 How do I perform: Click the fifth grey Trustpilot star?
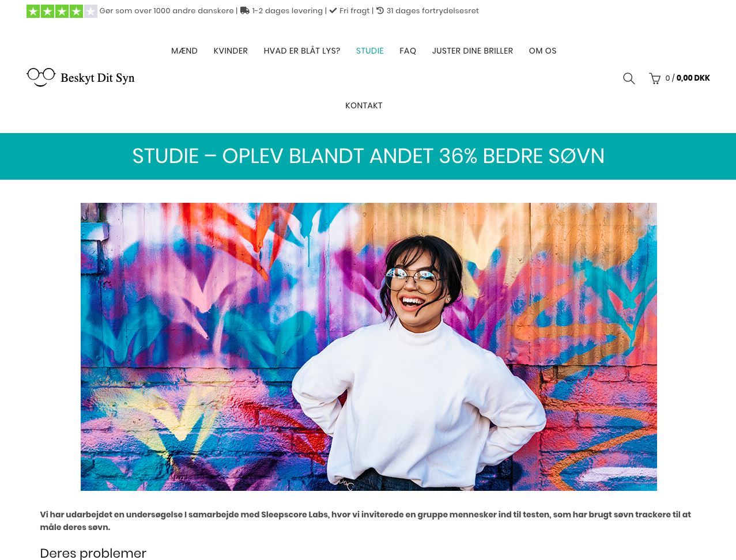coord(90,11)
